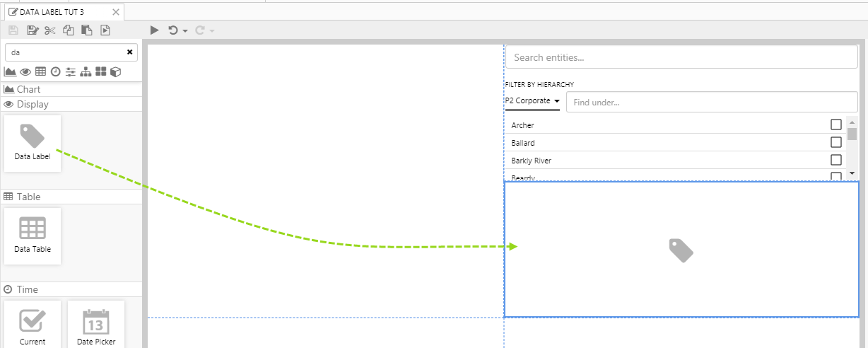868x348 pixels.
Task: Select the Archer entity row text
Action: [522, 125]
